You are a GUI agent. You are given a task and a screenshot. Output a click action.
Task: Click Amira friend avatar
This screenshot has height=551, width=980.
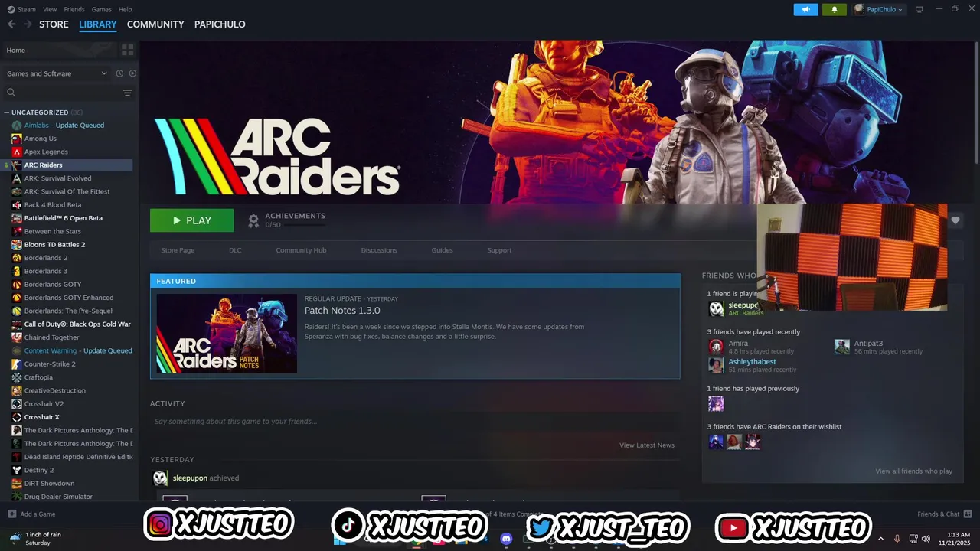(x=716, y=347)
